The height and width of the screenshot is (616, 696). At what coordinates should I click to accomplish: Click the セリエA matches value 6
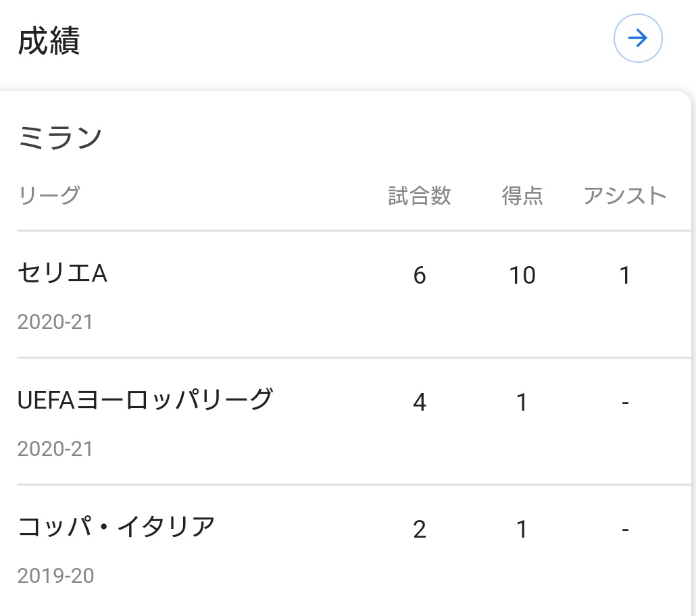pos(420,275)
